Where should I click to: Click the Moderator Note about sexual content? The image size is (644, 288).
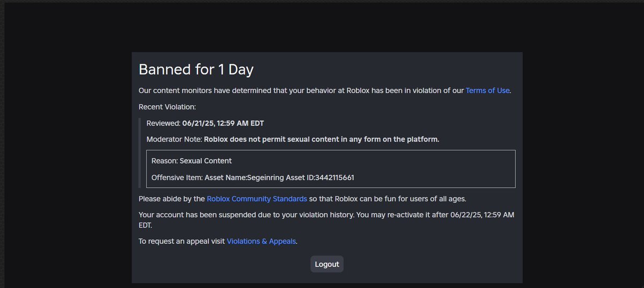293,139
